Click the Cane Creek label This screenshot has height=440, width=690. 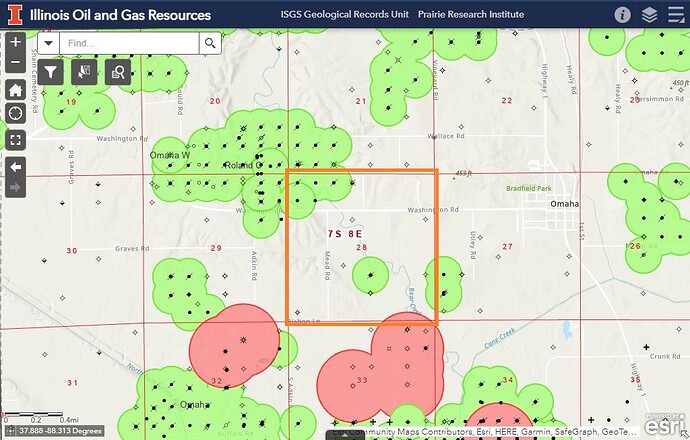(499, 339)
